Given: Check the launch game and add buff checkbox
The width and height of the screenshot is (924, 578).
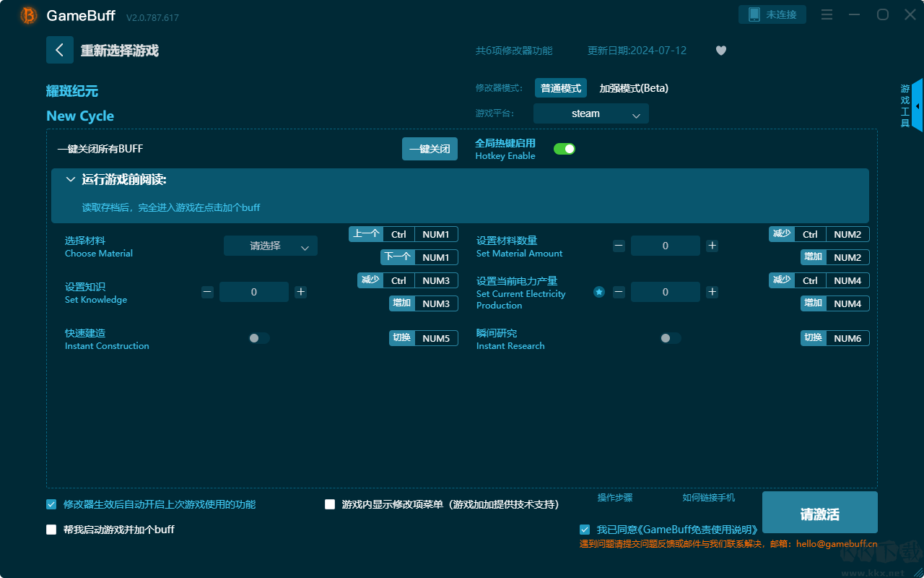Looking at the screenshot, I should pyautogui.click(x=51, y=530).
